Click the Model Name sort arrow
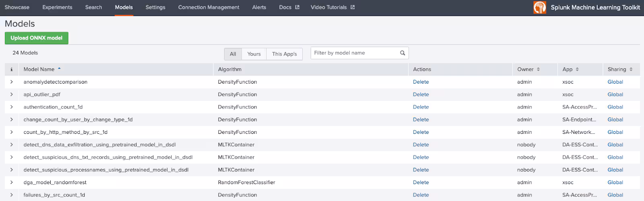The width and height of the screenshot is (644, 201). pos(60,69)
